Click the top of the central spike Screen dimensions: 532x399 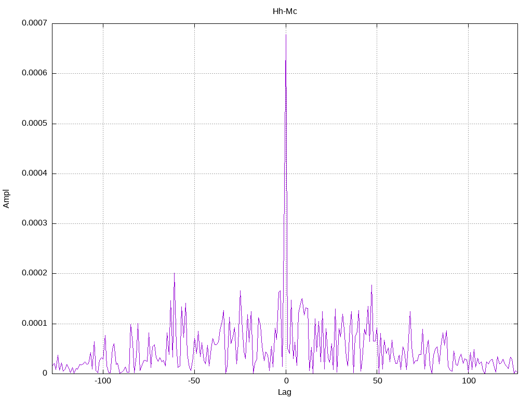point(286,35)
